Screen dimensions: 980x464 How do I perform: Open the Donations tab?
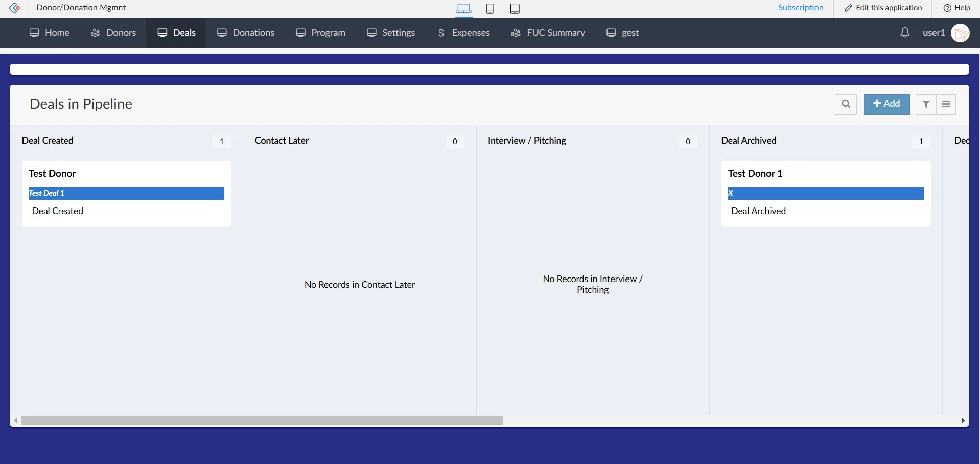pos(246,33)
